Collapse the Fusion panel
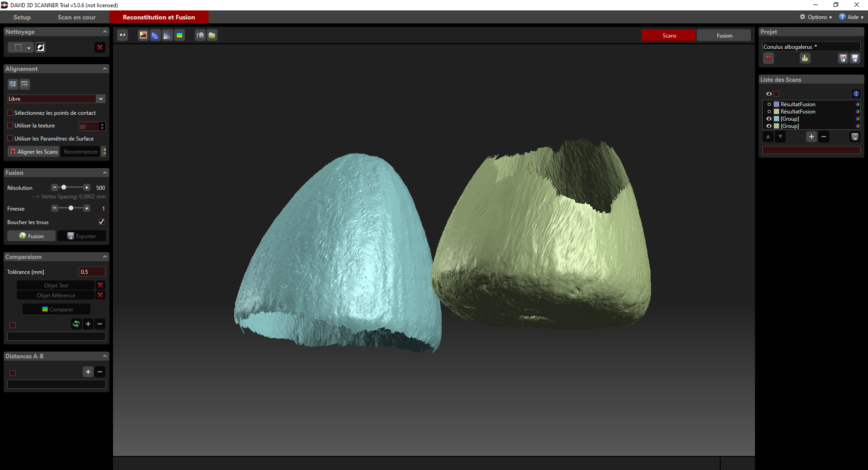 click(105, 173)
